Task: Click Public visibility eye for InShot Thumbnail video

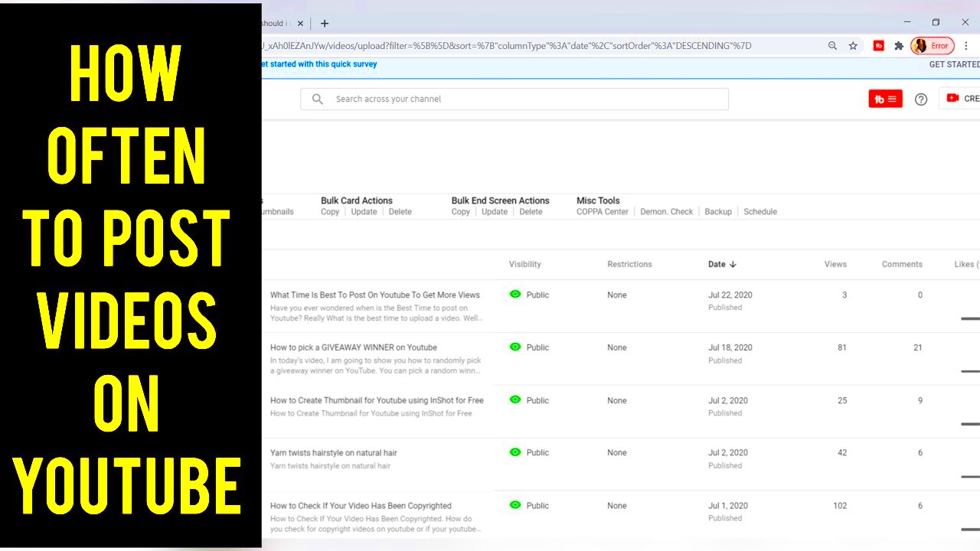Action: click(x=515, y=399)
